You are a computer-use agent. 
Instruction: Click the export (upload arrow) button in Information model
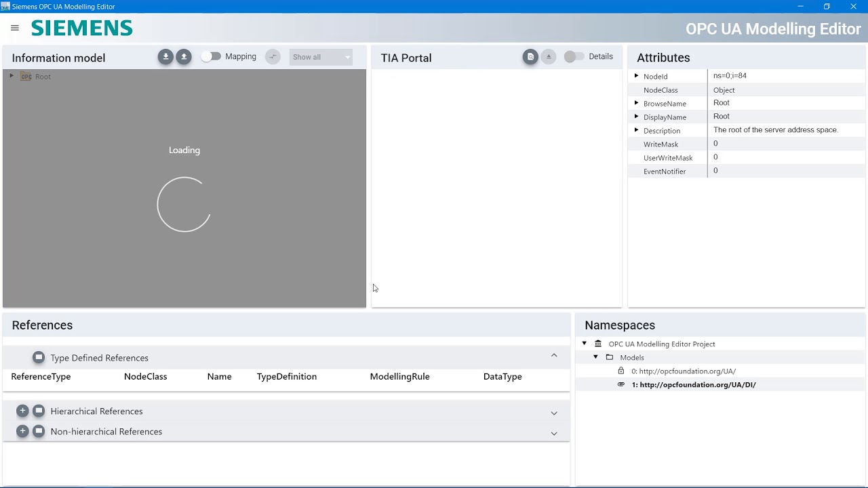pos(184,57)
